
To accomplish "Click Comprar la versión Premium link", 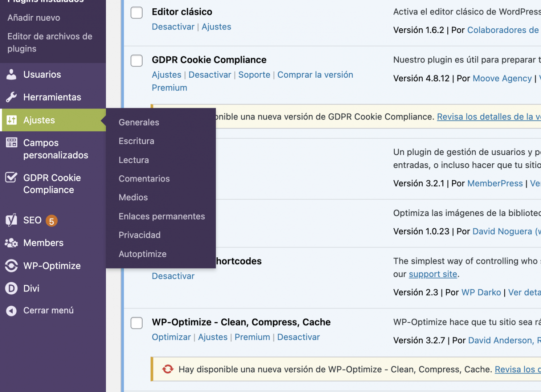I will click(253, 81).
